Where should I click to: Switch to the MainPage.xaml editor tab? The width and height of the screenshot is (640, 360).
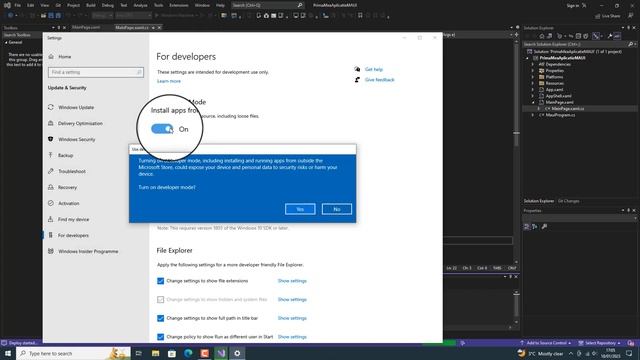[x=86, y=27]
